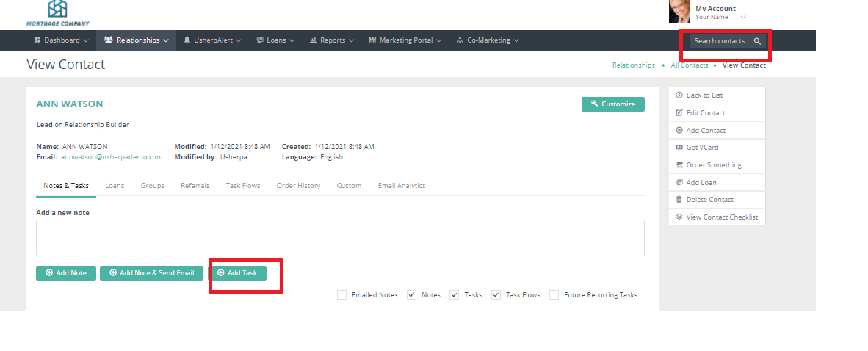Viewport: 868px width, 351px height.
Task: Click the Get VCard icon
Action: point(679,148)
